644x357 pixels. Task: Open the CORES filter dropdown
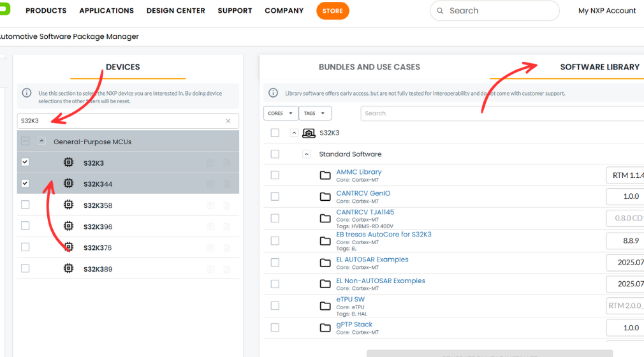(x=281, y=113)
